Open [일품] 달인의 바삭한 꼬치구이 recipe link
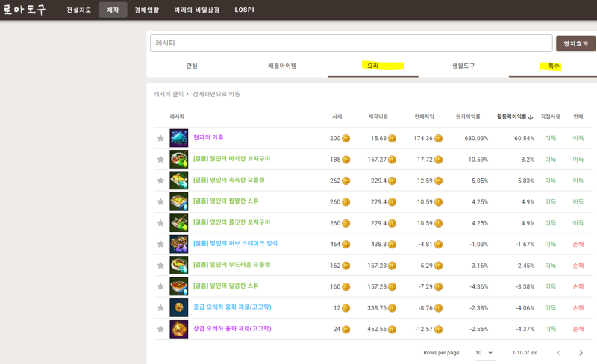The height and width of the screenshot is (364, 597). click(231, 158)
